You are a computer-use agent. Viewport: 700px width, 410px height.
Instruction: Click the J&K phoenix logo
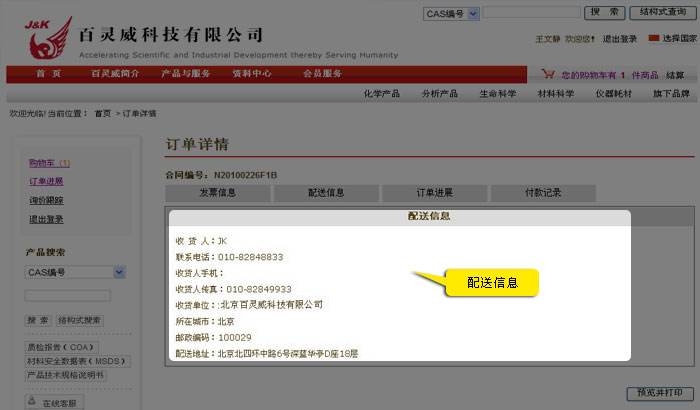pos(43,37)
